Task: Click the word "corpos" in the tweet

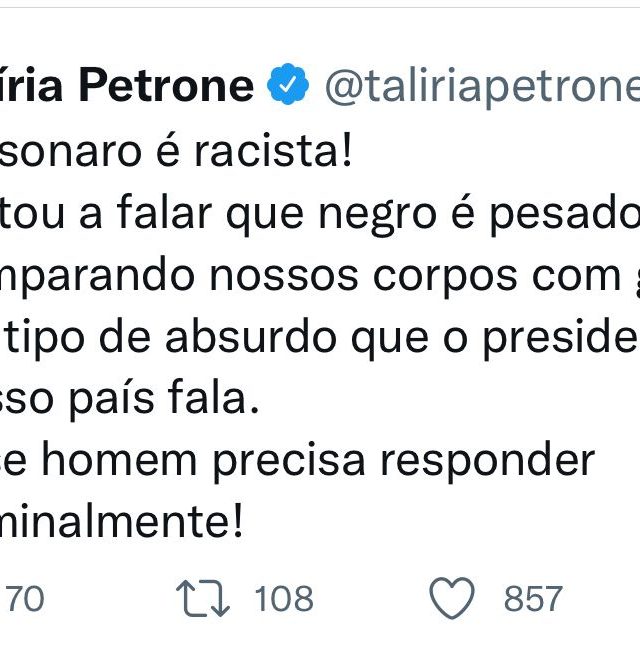Action: coord(445,279)
